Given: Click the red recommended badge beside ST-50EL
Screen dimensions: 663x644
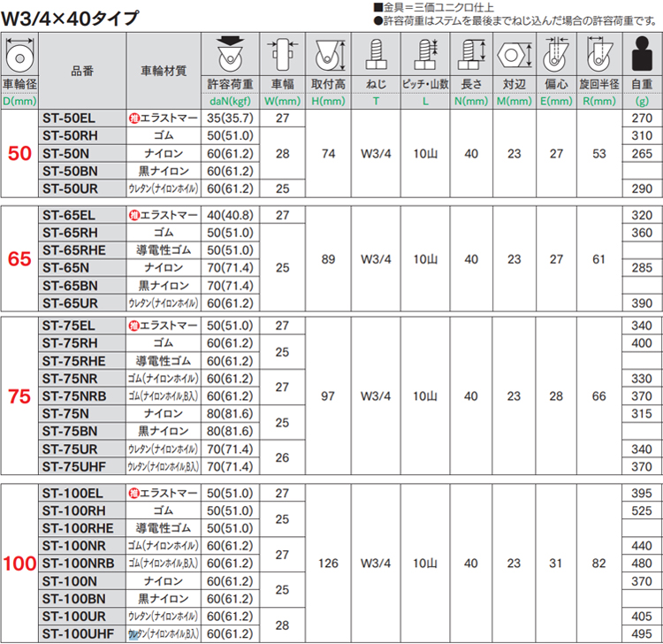Looking at the screenshot, I should coord(133,118).
